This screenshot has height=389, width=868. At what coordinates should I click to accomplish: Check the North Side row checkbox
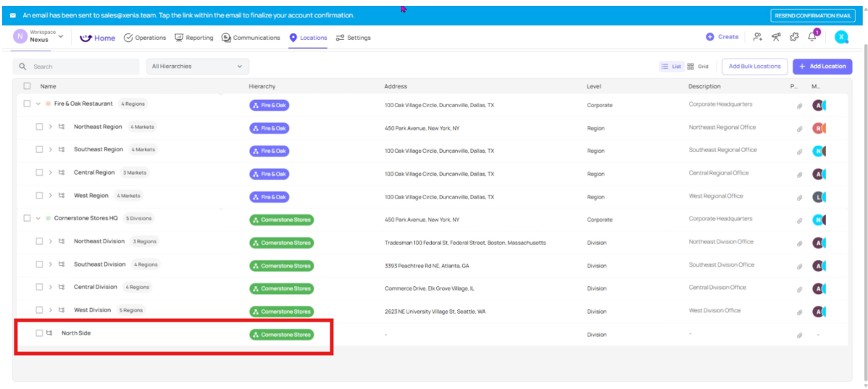tap(39, 333)
